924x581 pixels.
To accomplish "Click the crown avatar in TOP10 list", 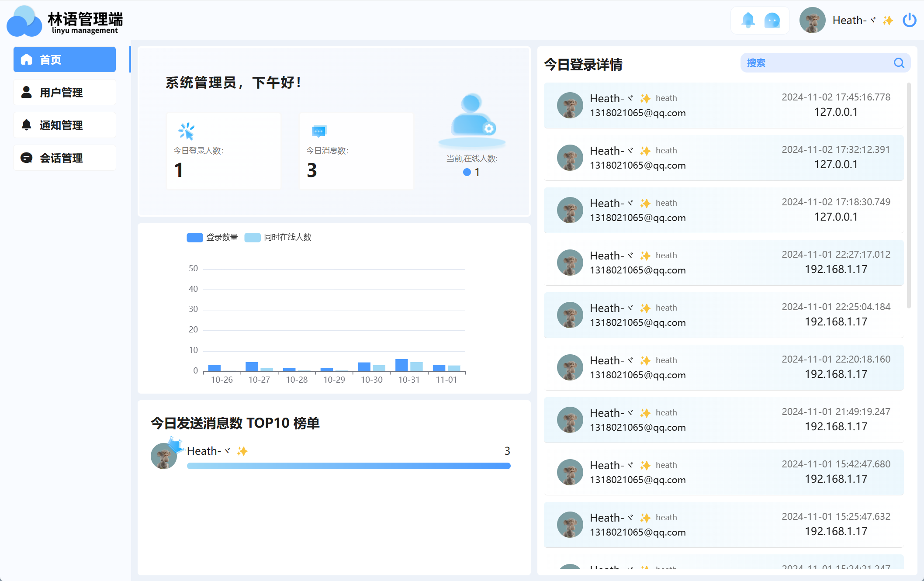I will 164,456.
